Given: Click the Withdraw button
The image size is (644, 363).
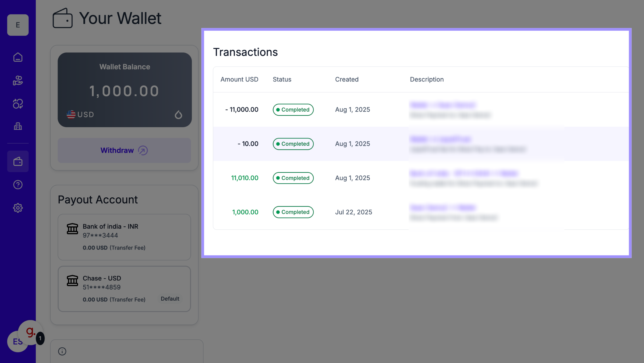Looking at the screenshot, I should point(124,150).
